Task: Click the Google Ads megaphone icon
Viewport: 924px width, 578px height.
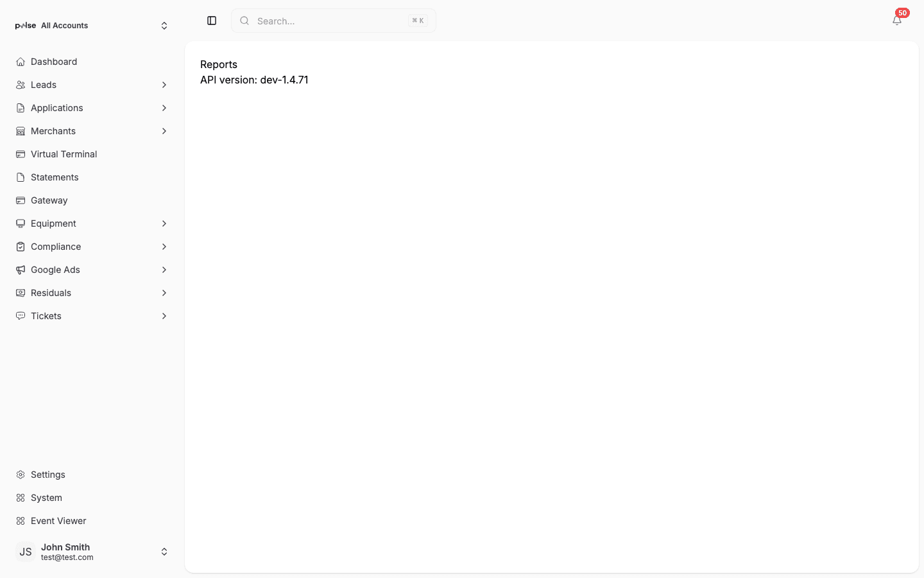Action: click(21, 270)
